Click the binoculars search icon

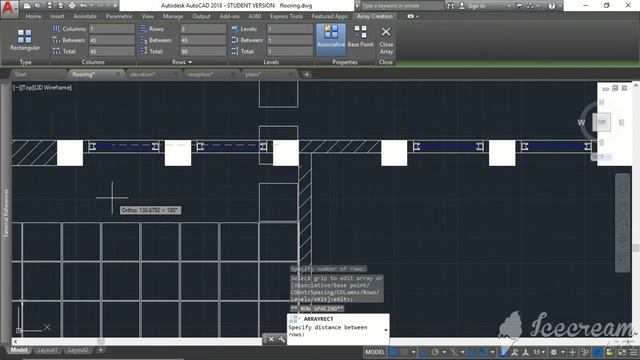tap(450, 6)
